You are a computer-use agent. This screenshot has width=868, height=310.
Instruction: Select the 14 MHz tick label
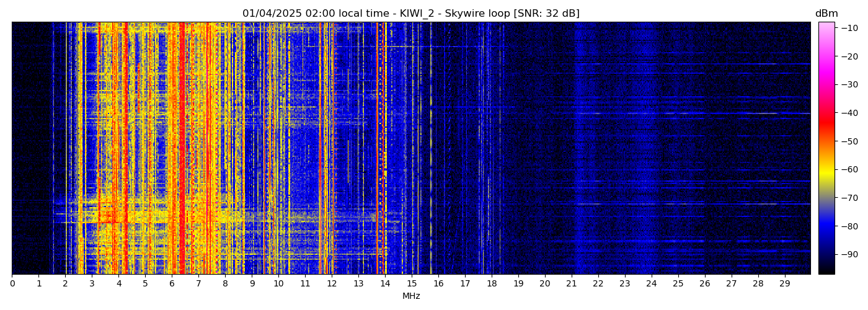[x=385, y=283]
